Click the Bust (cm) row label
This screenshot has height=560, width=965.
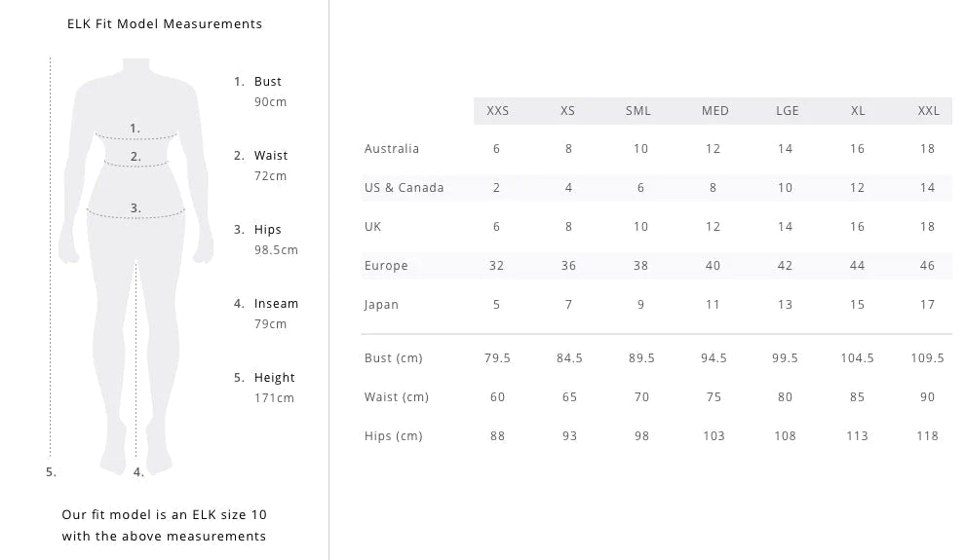393,358
